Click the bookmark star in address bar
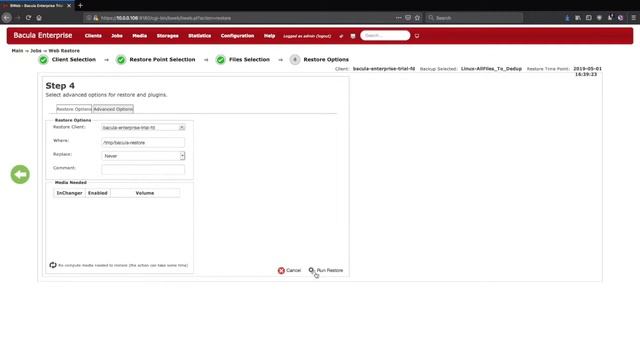640x360 pixels. click(x=417, y=18)
